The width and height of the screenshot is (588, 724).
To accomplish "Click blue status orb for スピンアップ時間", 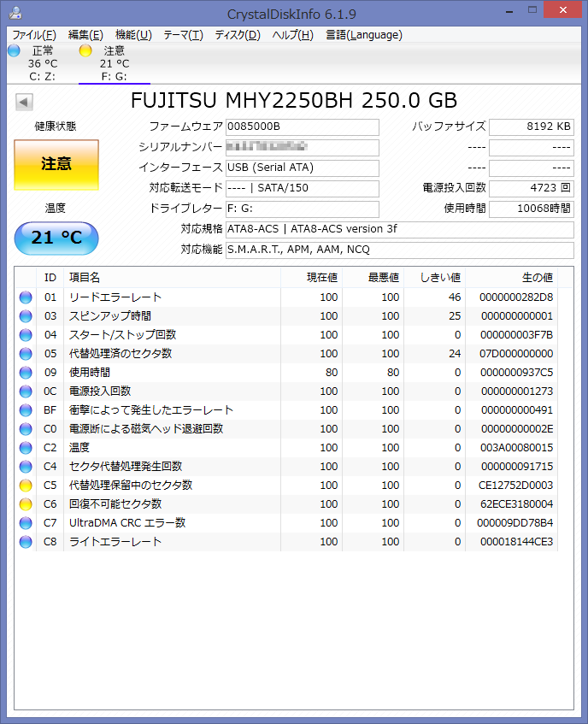I will (26, 316).
